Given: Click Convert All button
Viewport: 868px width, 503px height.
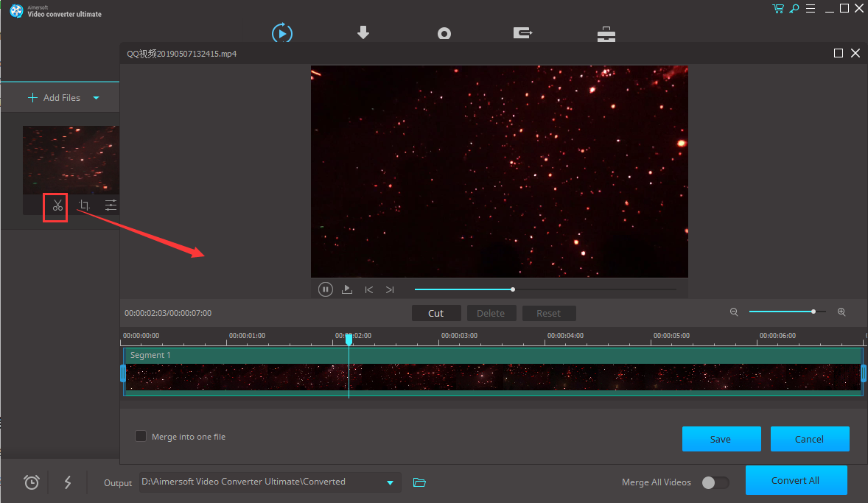Looking at the screenshot, I should pos(796,480).
